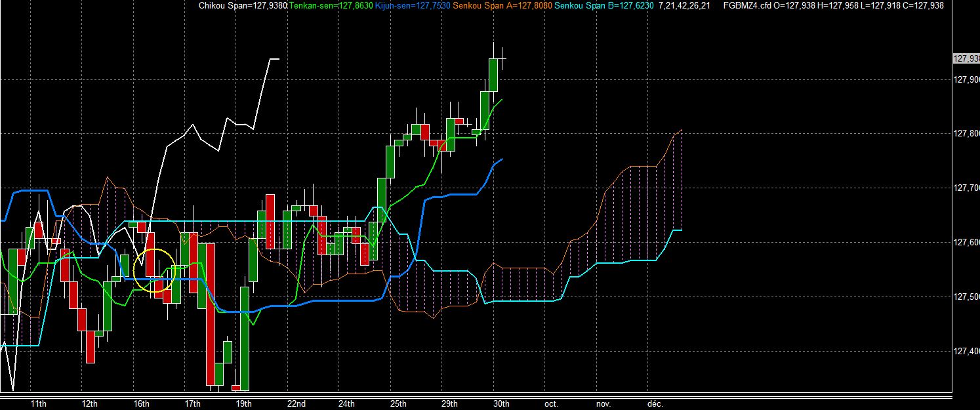Click the 24th date label
Screen dimensions: 980x410
click(346, 403)
